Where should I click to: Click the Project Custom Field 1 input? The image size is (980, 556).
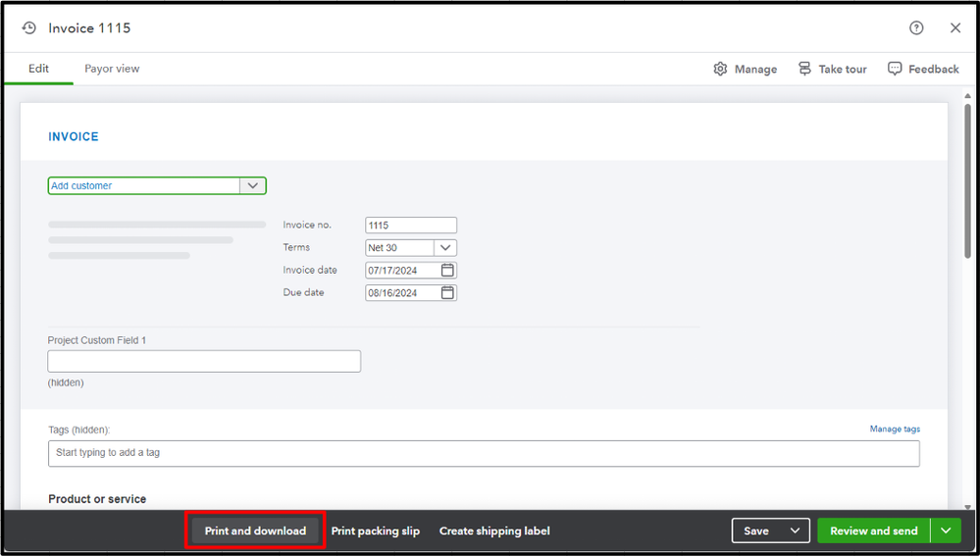pyautogui.click(x=204, y=361)
